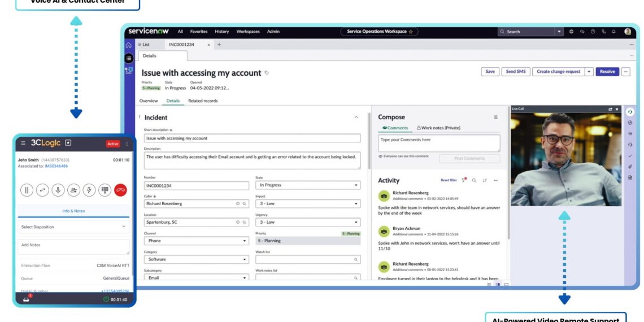The width and height of the screenshot is (644, 322).
Task: Open the Activity filter icon
Action: coord(464,180)
